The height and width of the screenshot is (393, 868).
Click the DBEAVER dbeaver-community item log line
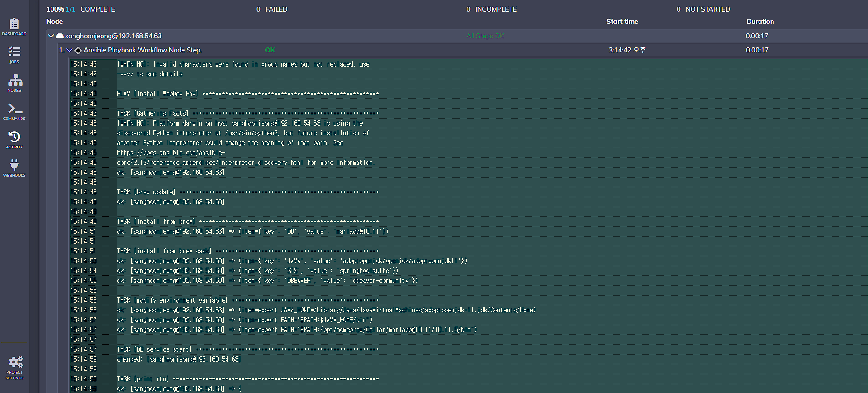[x=268, y=281]
